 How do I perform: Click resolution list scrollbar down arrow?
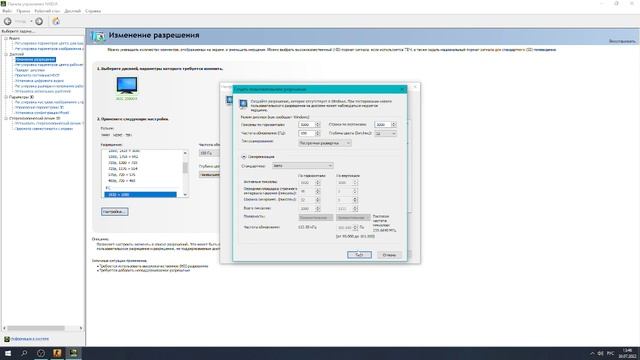(x=185, y=195)
